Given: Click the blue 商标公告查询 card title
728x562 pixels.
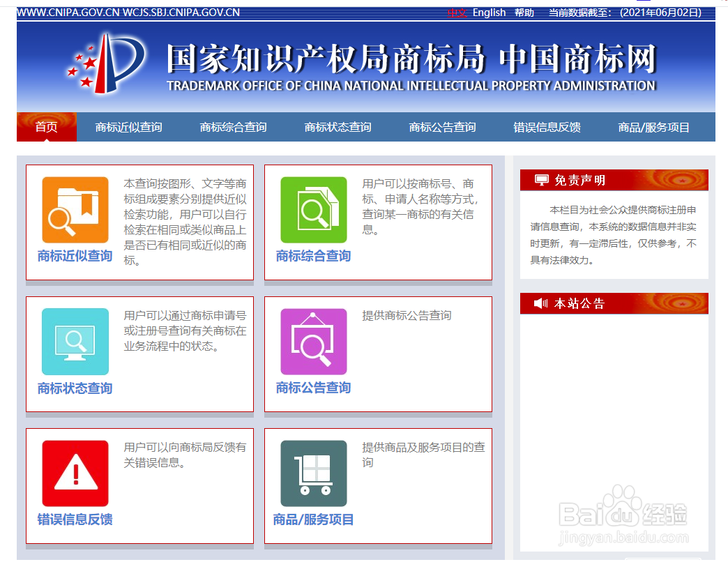Looking at the screenshot, I should [313, 388].
